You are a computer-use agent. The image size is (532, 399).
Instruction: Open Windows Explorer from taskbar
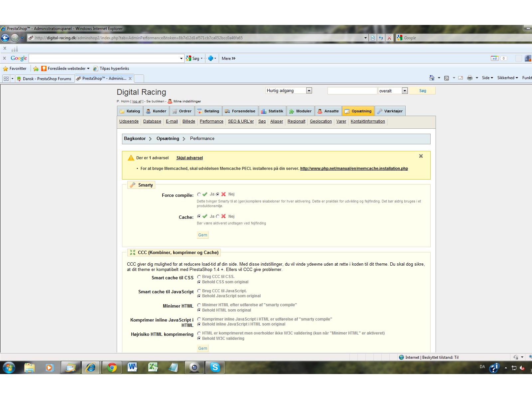(x=29, y=367)
